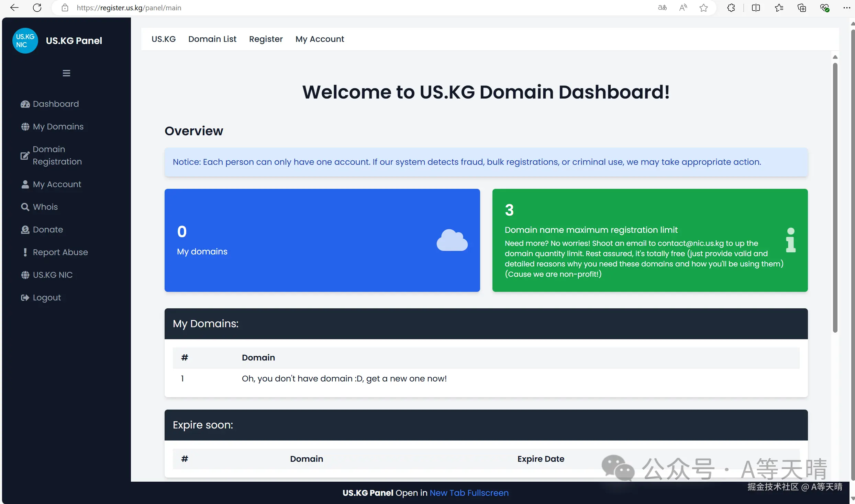Click the Dashboard gauge icon in sidebar
The width and height of the screenshot is (855, 504).
25,104
